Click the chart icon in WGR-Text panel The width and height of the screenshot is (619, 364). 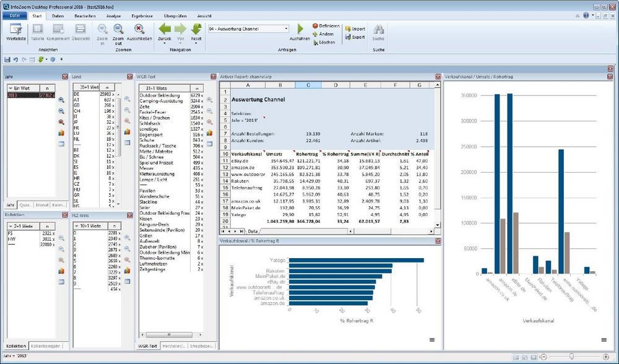point(209,133)
